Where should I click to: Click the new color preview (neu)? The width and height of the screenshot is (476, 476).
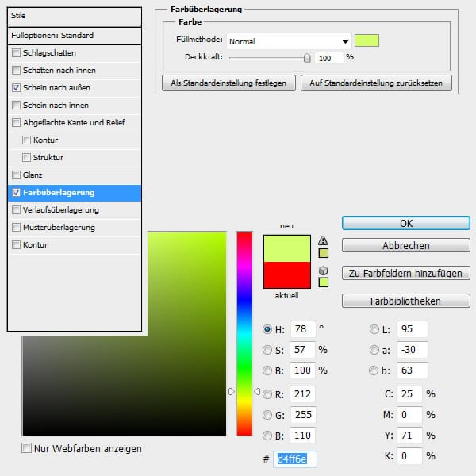pos(287,248)
